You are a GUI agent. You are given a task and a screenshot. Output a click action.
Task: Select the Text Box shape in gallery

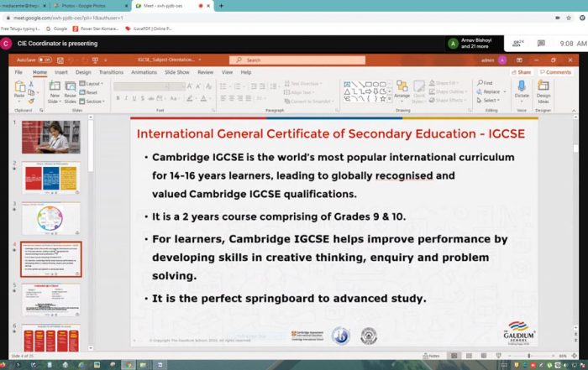[x=347, y=84]
